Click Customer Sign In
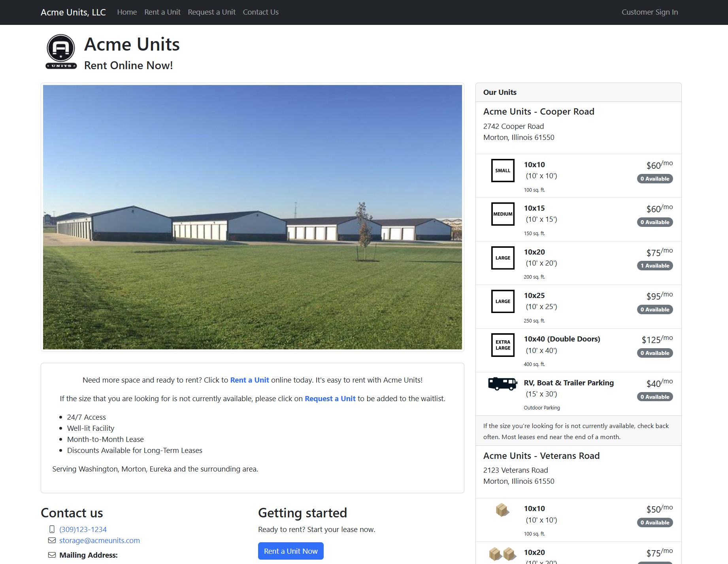 click(650, 12)
